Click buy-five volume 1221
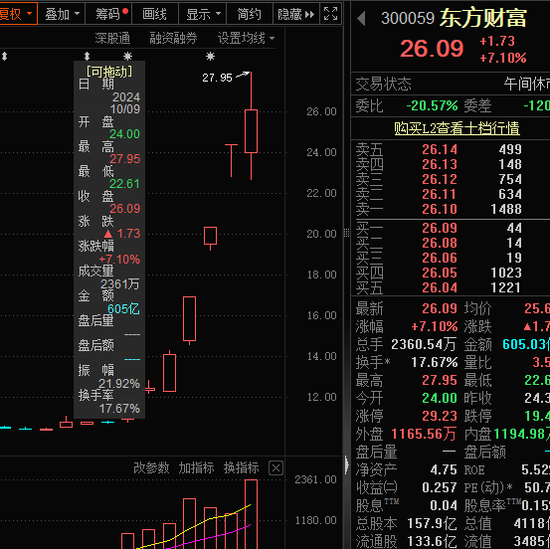550x549 pixels. pos(506,288)
